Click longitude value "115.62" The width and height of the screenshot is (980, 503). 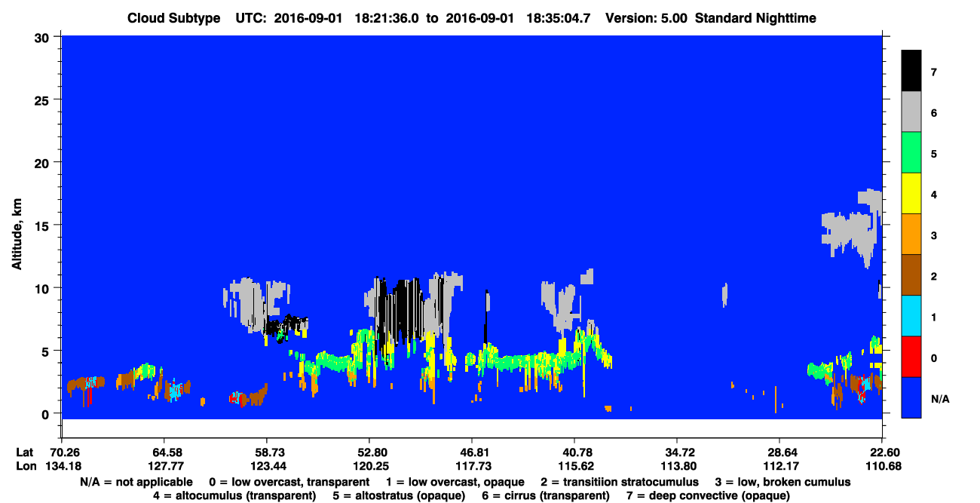click(574, 466)
